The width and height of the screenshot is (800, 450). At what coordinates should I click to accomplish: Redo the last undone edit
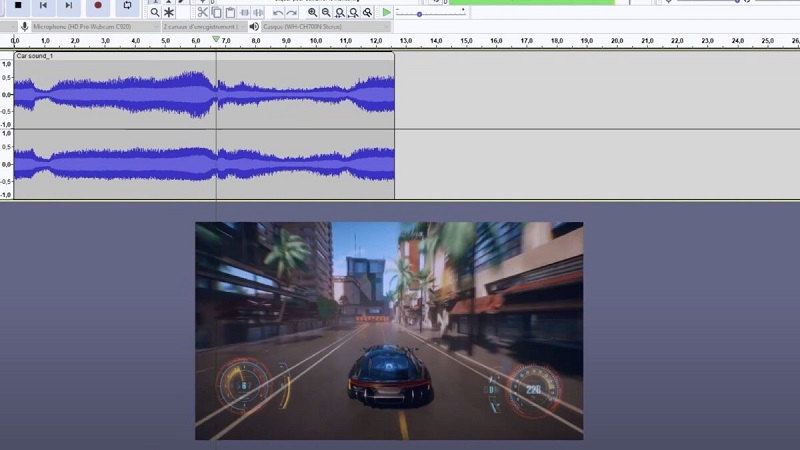click(x=292, y=12)
